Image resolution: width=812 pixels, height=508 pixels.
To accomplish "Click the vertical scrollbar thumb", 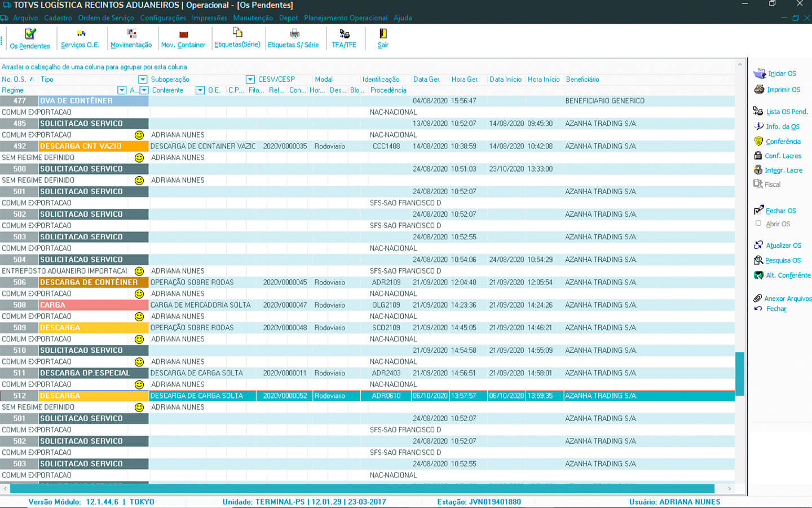I will pyautogui.click(x=740, y=374).
